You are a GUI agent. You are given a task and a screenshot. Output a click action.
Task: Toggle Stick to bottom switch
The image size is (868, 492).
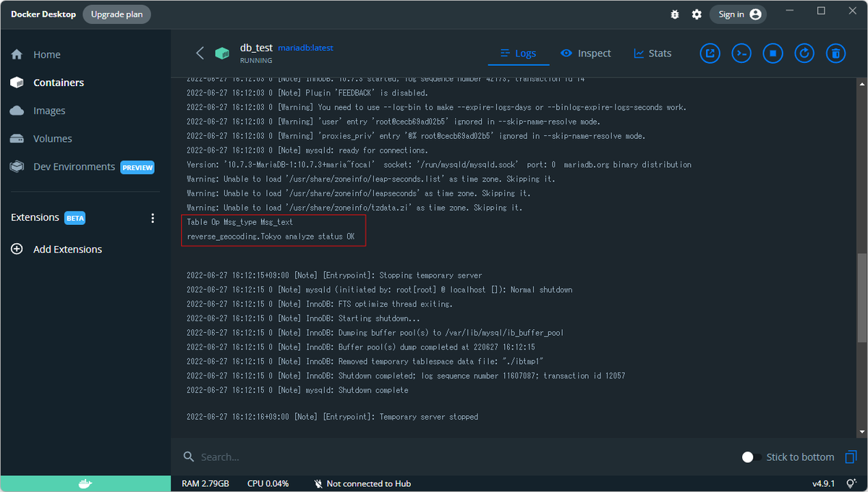751,457
